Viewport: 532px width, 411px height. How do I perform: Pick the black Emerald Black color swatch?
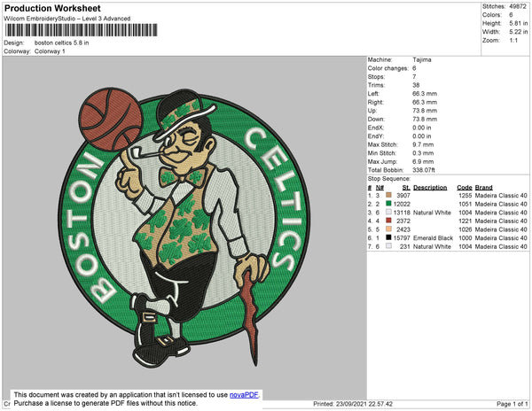[x=388, y=237]
